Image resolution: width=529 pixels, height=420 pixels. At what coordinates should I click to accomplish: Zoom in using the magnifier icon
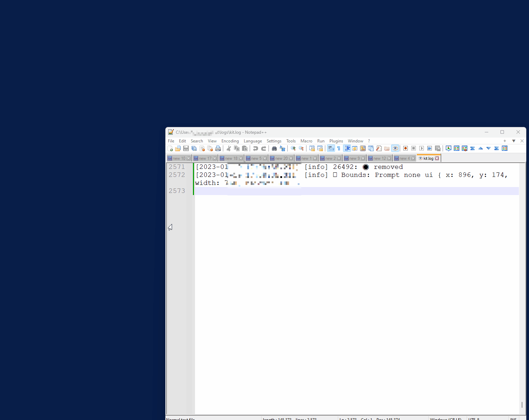click(x=293, y=149)
